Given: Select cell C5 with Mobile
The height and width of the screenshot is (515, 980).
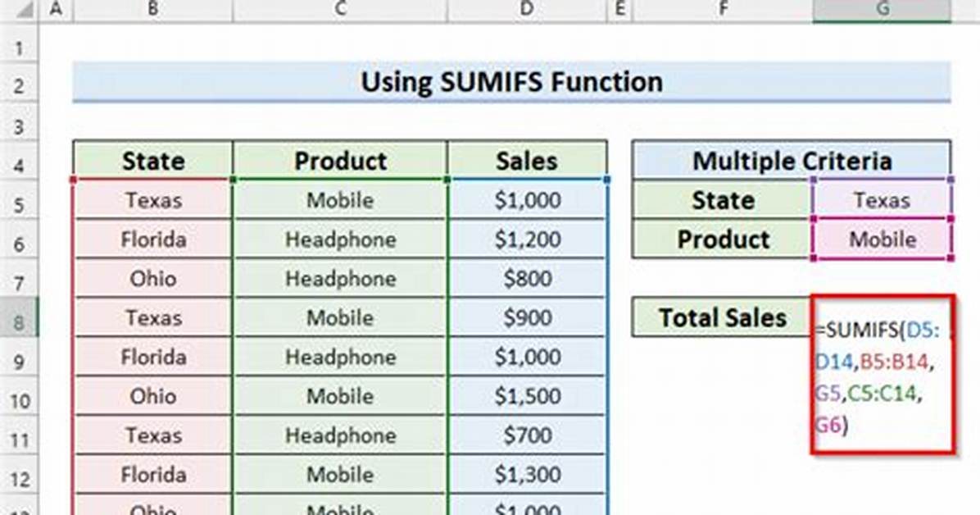Looking at the screenshot, I should click(x=340, y=199).
